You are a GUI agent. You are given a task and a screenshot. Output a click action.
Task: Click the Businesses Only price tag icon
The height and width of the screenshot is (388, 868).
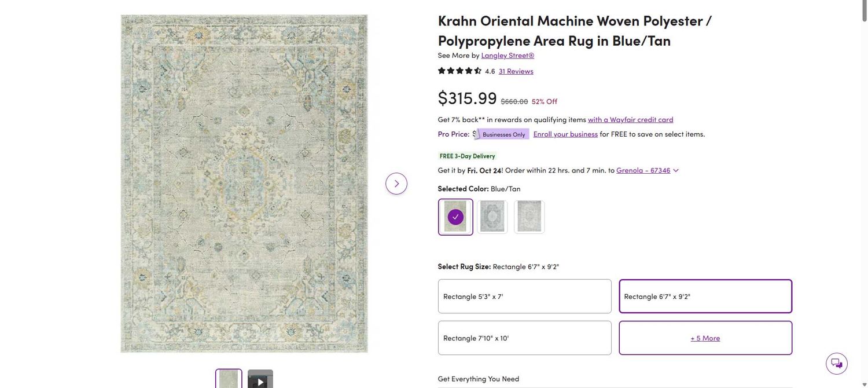(501, 134)
